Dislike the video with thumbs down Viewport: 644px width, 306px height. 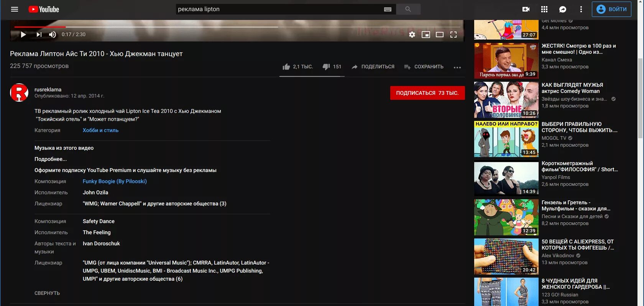tap(332, 67)
